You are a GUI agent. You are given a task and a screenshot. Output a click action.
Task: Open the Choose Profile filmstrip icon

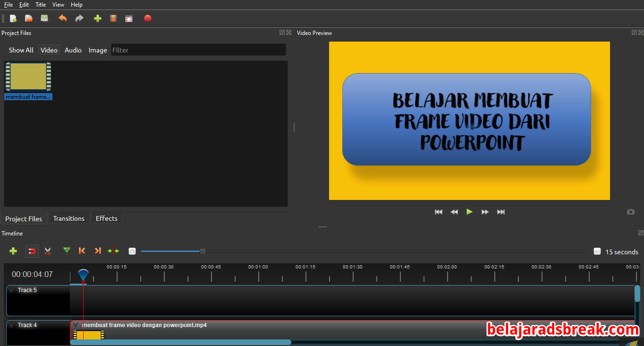113,18
